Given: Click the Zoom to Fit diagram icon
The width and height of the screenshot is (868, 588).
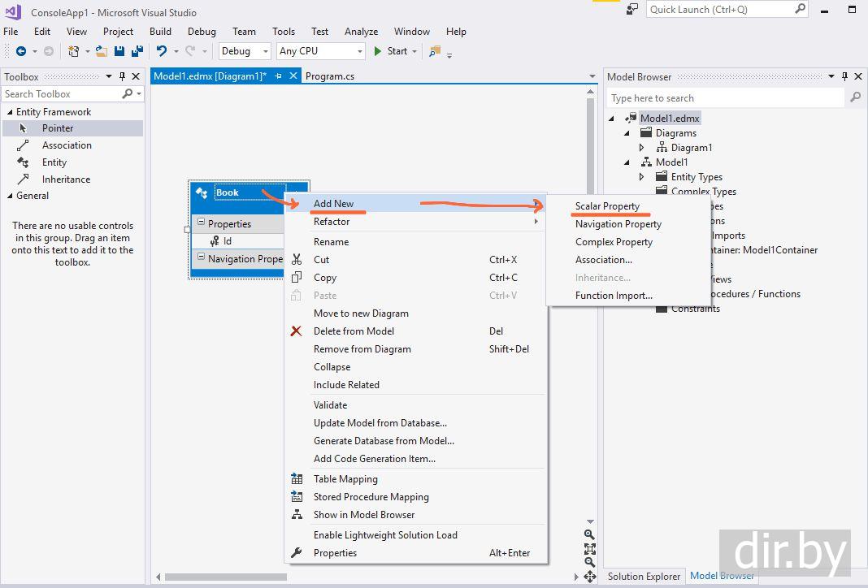Looking at the screenshot, I should tap(589, 548).
